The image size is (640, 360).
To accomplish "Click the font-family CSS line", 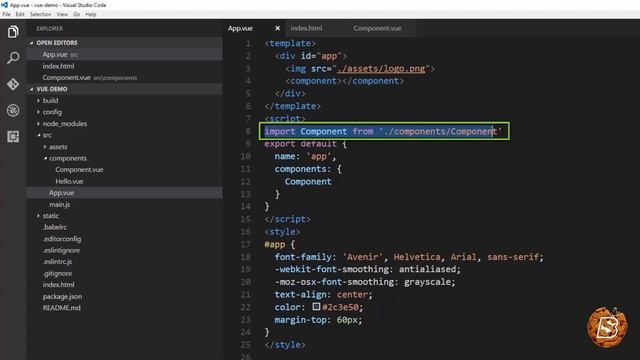I will click(409, 257).
